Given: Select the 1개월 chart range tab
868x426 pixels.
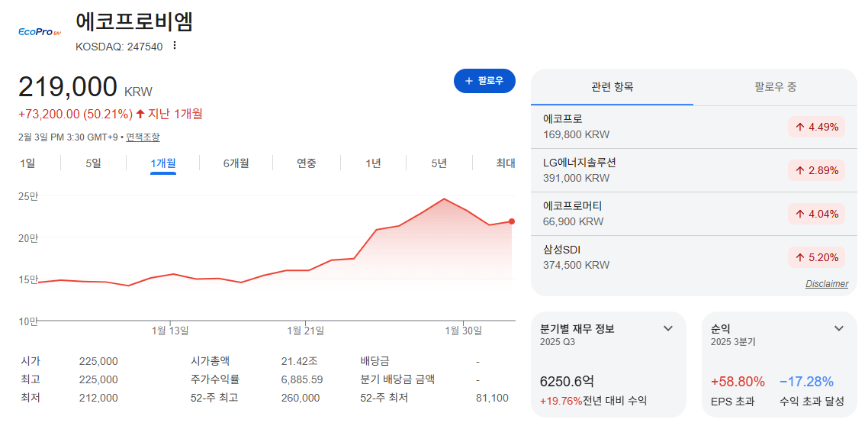Looking at the screenshot, I should 163,163.
